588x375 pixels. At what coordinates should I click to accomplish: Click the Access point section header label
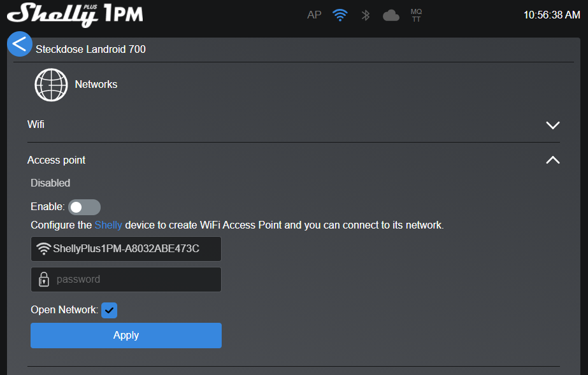click(56, 160)
